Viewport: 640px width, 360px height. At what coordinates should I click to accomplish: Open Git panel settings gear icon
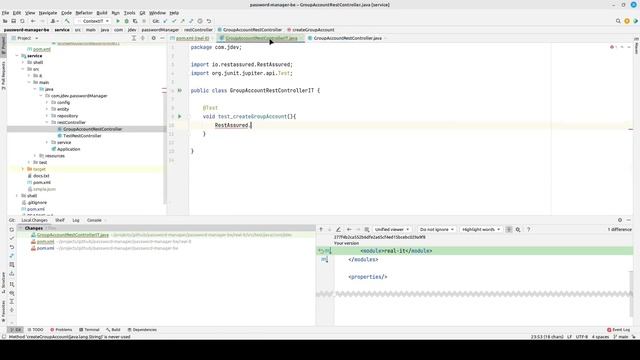[620, 220]
